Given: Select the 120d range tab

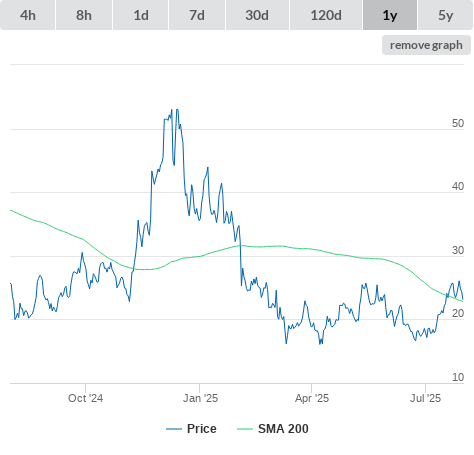Looking at the screenshot, I should 326,15.
